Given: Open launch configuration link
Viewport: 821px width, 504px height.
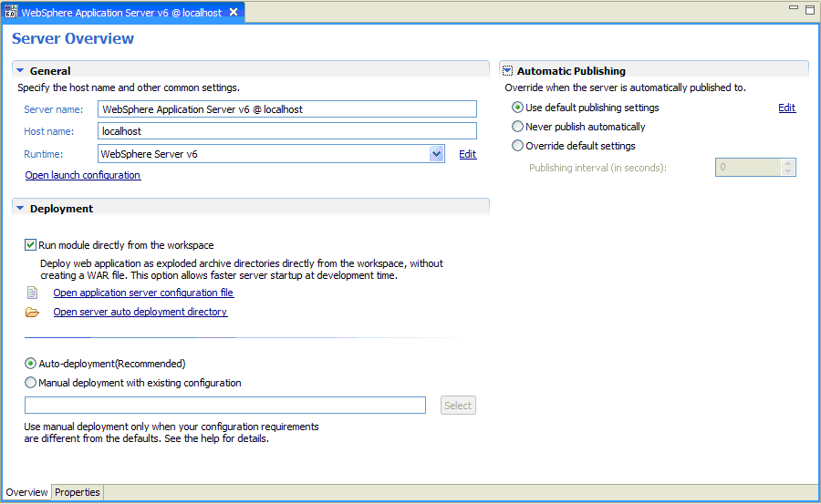Looking at the screenshot, I should (83, 175).
